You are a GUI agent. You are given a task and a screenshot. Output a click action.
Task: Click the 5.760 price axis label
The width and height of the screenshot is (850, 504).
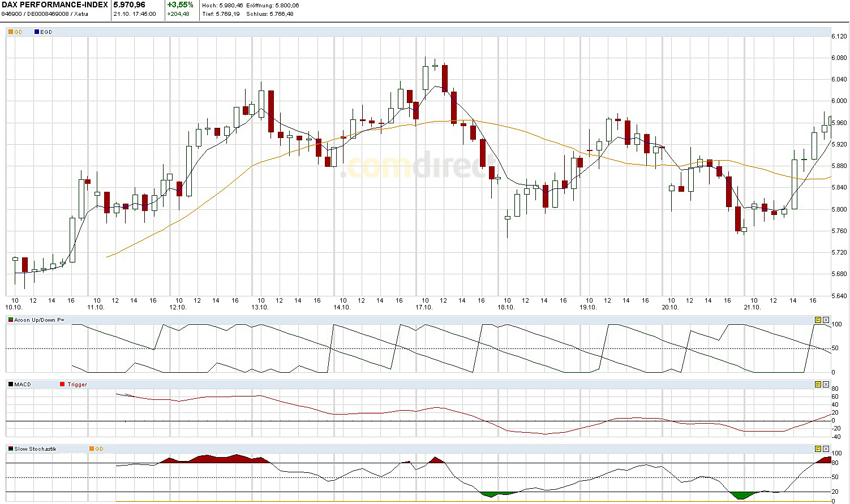pyautogui.click(x=839, y=231)
